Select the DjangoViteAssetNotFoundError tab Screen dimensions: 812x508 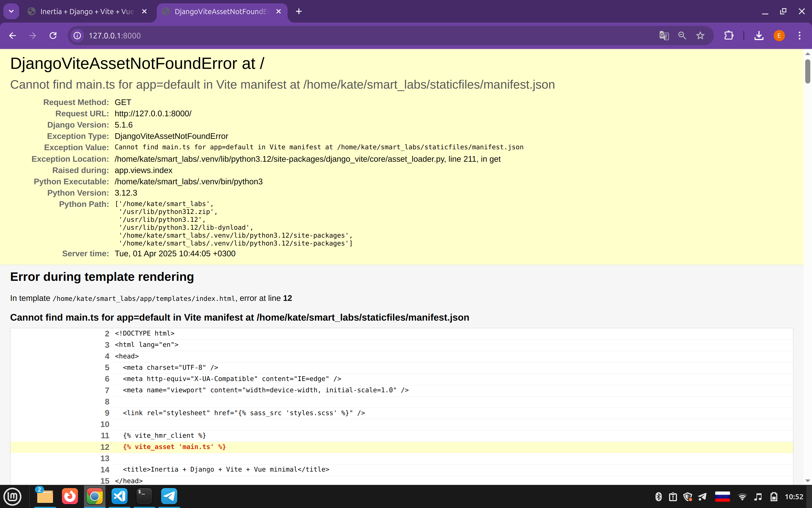pos(221,11)
